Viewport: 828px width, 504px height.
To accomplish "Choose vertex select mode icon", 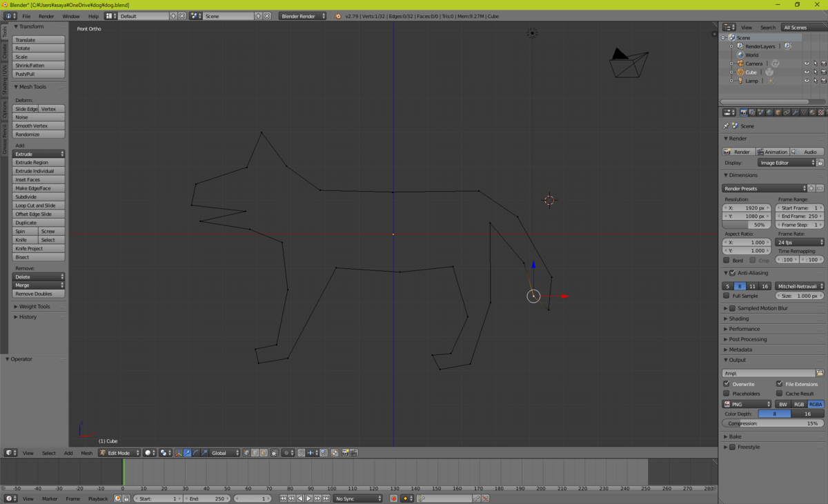I will click(246, 453).
